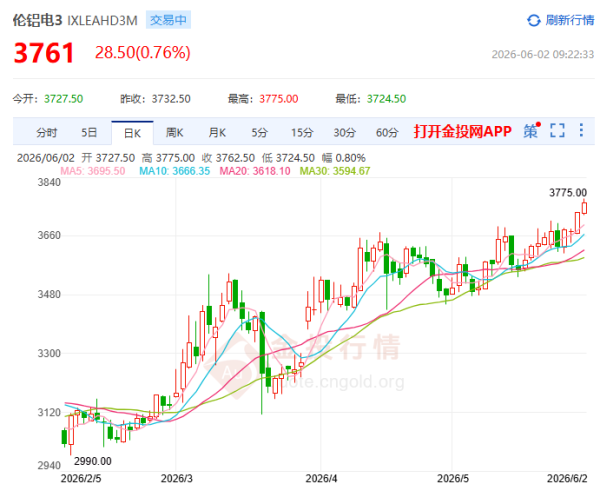Switch to the 5分 interval tab

coord(259,133)
